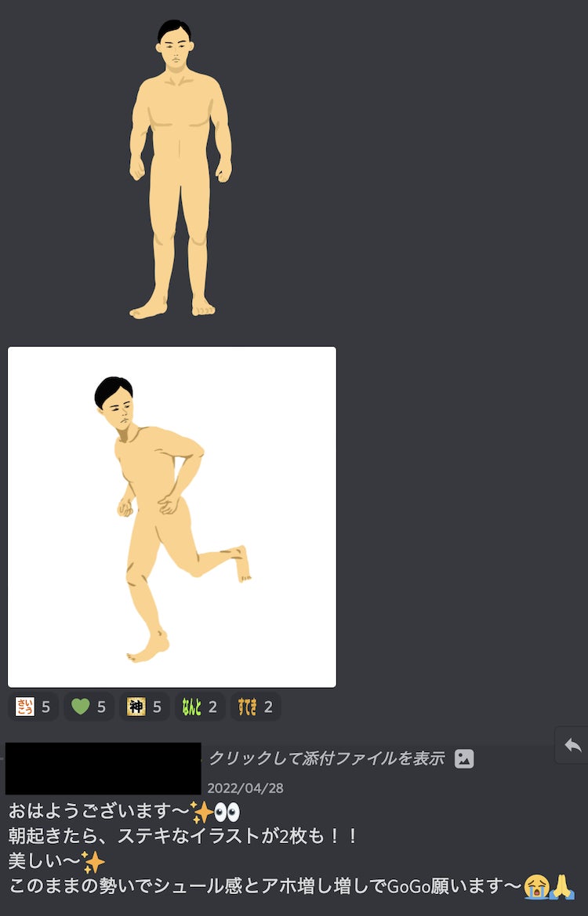Click the attachment image icon in reply preview
The width and height of the screenshot is (588, 916).
coord(464,758)
